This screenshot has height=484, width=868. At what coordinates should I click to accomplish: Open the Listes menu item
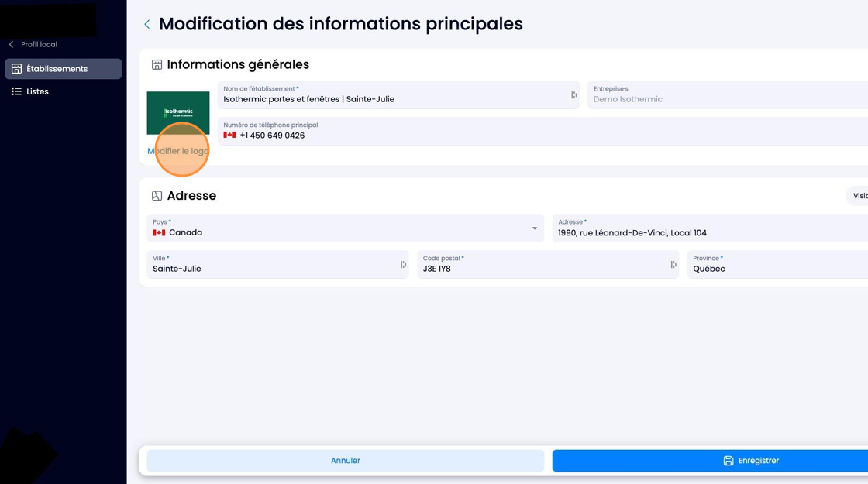(x=63, y=91)
